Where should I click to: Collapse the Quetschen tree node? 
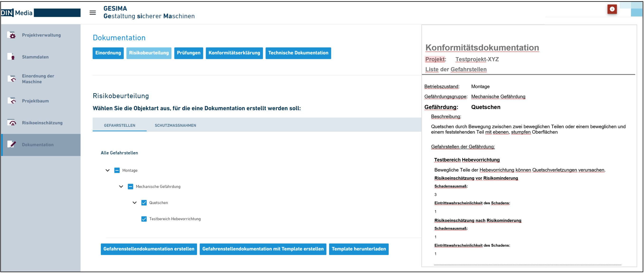[x=135, y=203]
